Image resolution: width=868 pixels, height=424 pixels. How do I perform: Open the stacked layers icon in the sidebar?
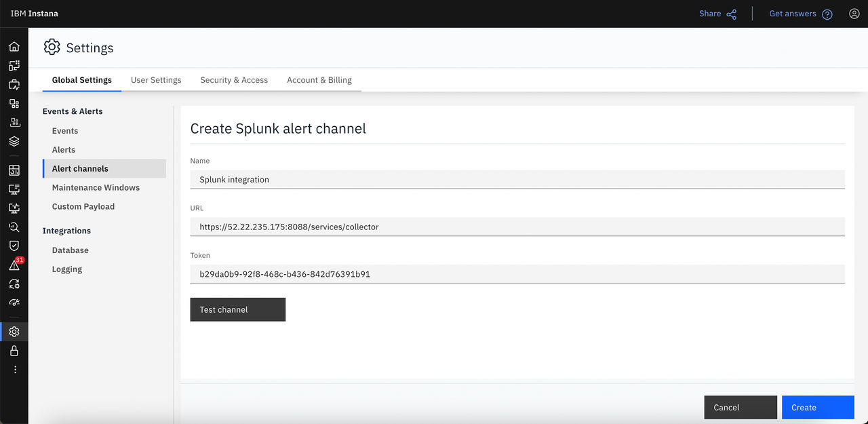point(14,142)
